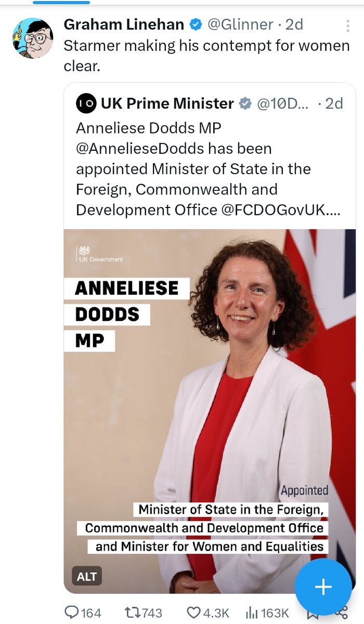Tap Graham Linehan's verified badge

(196, 24)
